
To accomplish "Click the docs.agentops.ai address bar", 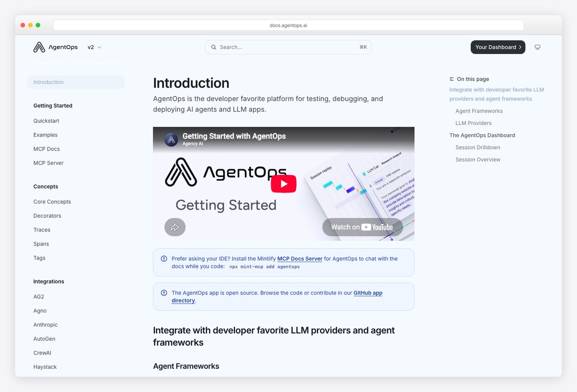I will tap(288, 25).
